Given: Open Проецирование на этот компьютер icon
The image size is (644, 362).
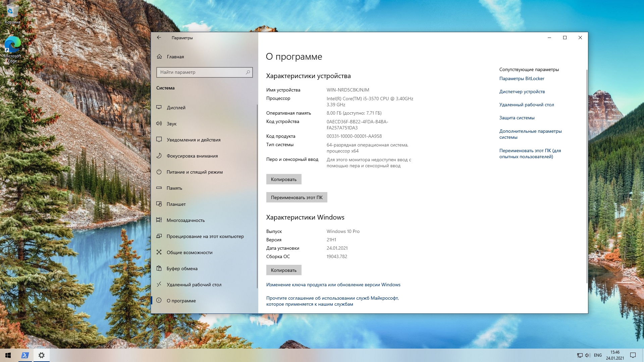Looking at the screenshot, I should (x=159, y=236).
